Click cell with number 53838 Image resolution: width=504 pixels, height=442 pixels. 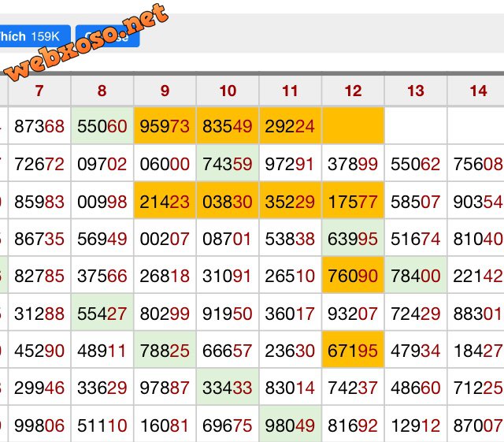(x=291, y=239)
